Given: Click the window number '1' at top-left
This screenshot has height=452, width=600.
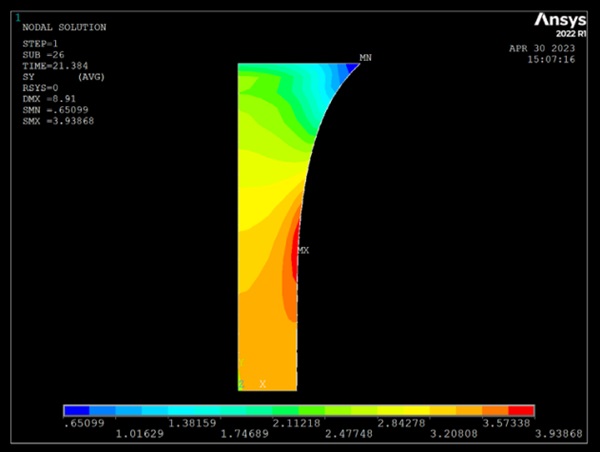Looking at the screenshot, I should 18,18.
